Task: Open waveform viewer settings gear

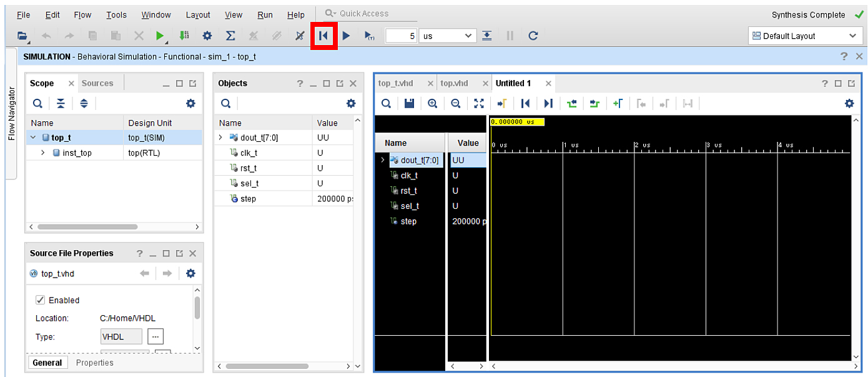Action: 849,103
